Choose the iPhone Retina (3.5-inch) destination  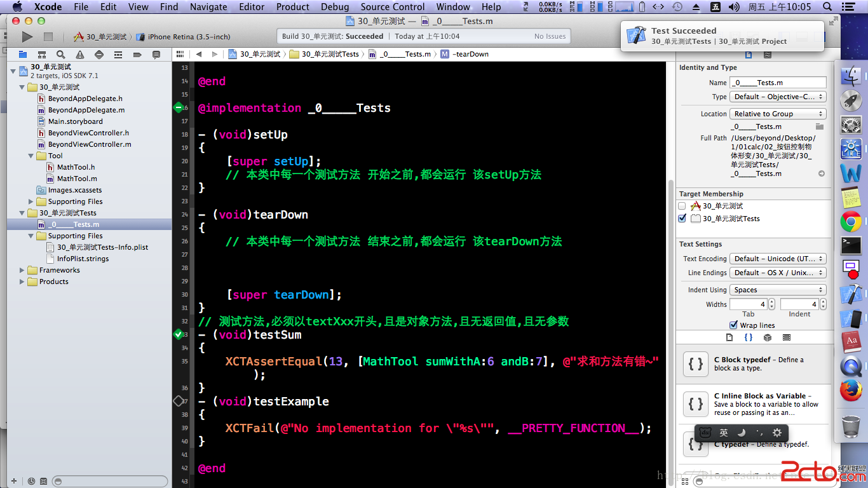184,37
